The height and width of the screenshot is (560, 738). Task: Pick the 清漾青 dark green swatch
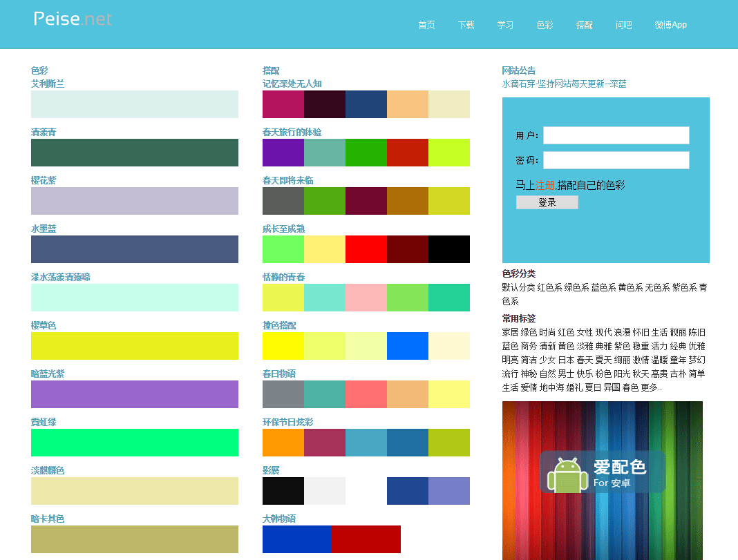pyautogui.click(x=134, y=153)
